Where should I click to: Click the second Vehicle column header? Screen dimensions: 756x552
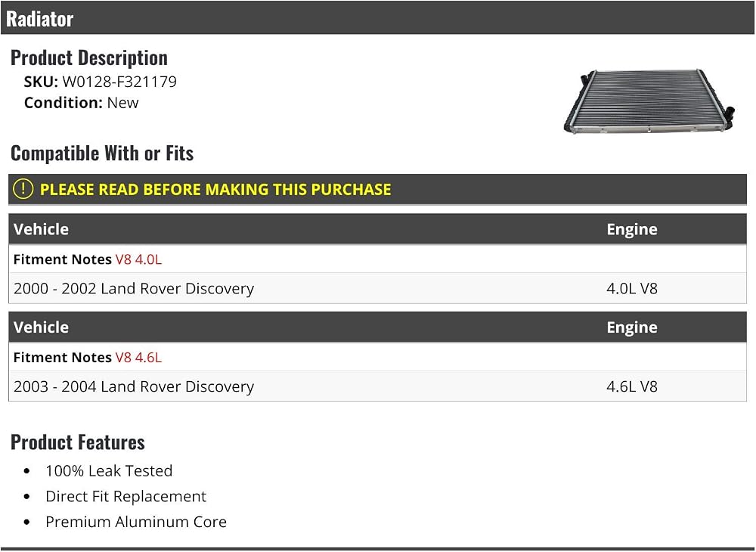[x=41, y=327]
